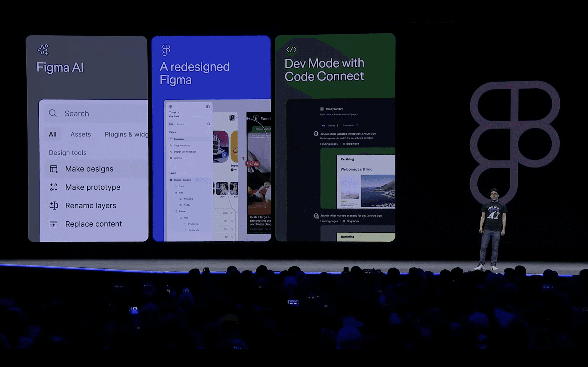Viewport: 588px width, 367px height.
Task: Click the magnifier in Figma AI search
Action: [x=52, y=113]
